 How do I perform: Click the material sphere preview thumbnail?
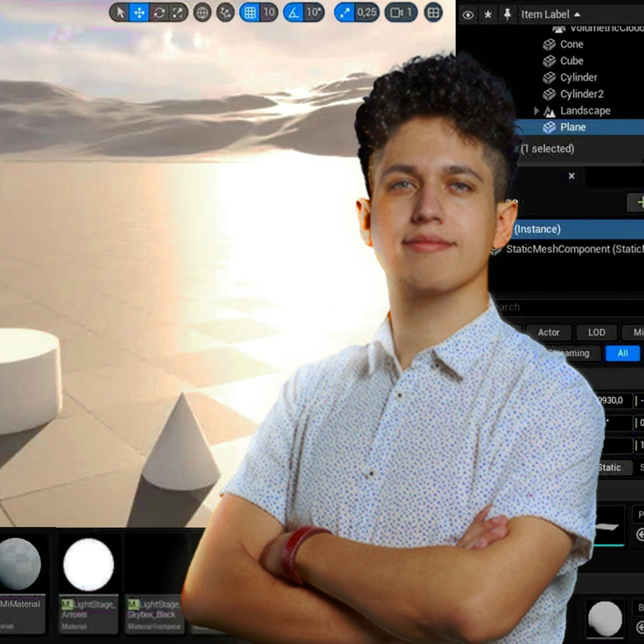604,619
